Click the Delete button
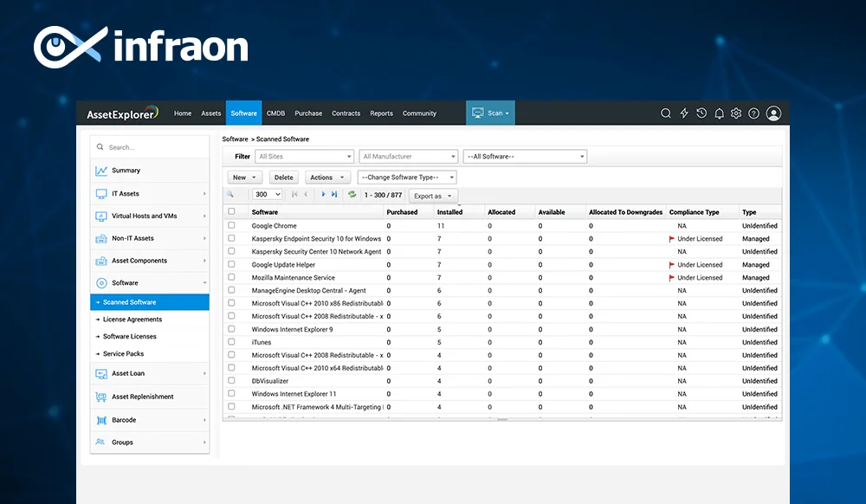The width and height of the screenshot is (866, 504). coord(284,178)
